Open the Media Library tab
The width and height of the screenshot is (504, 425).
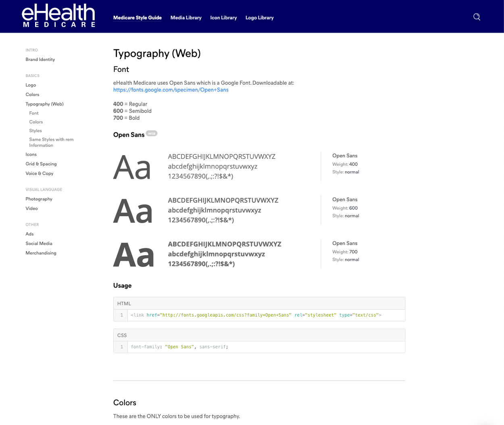point(186,18)
